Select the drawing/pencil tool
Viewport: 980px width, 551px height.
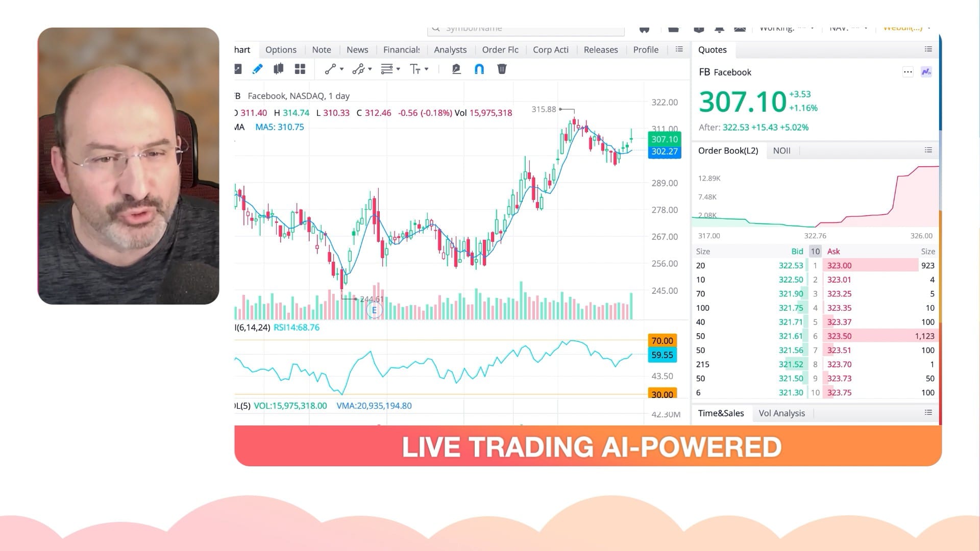point(258,69)
